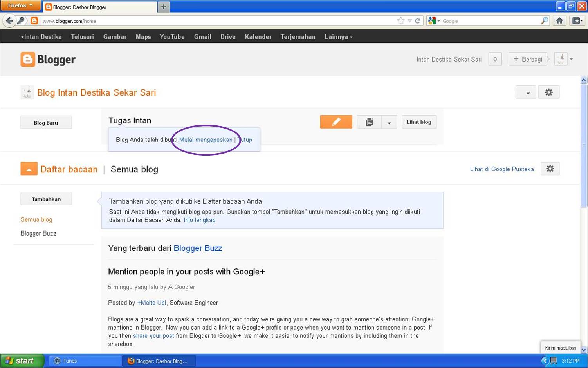The image size is (588, 368).
Task: Click the notifications count box showing 0
Action: (495, 59)
